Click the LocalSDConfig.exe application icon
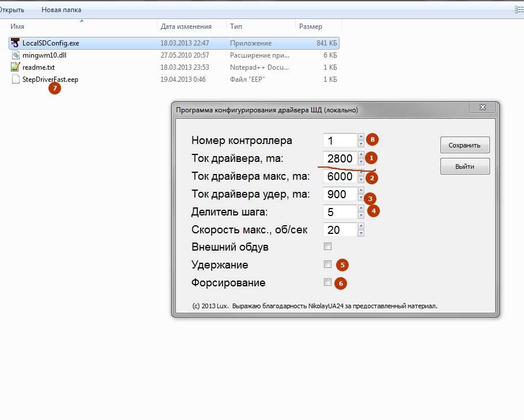Screen dimensions: 524x420 [16, 43]
